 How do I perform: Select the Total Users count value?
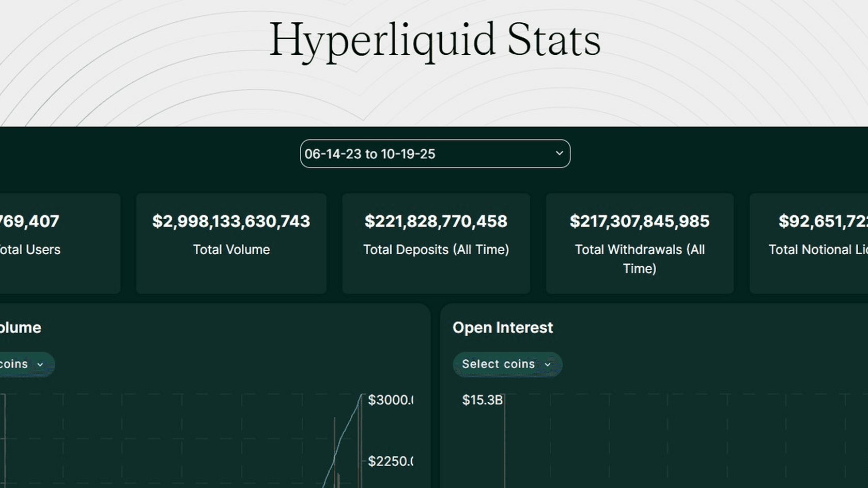click(x=29, y=221)
